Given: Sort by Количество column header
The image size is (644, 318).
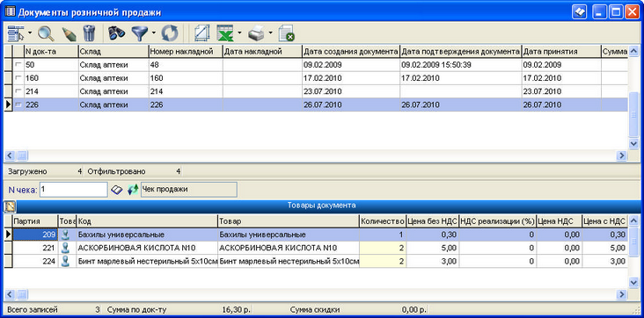Looking at the screenshot, I should (x=383, y=221).
